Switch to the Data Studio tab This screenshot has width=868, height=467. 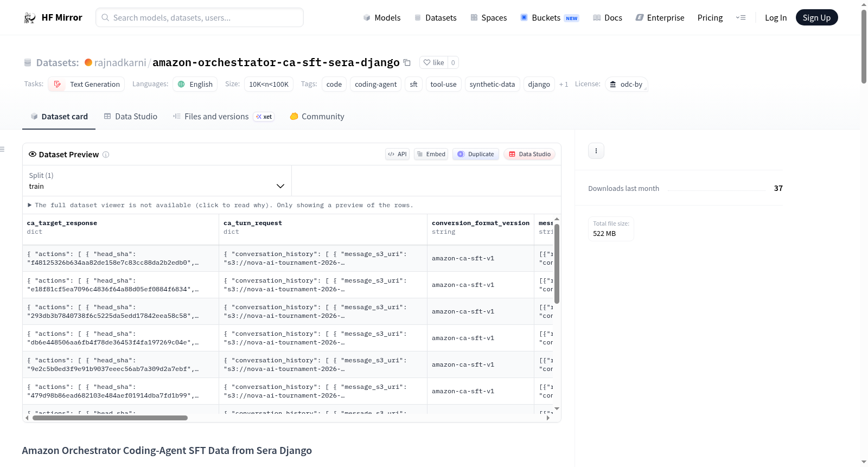pyautogui.click(x=131, y=117)
